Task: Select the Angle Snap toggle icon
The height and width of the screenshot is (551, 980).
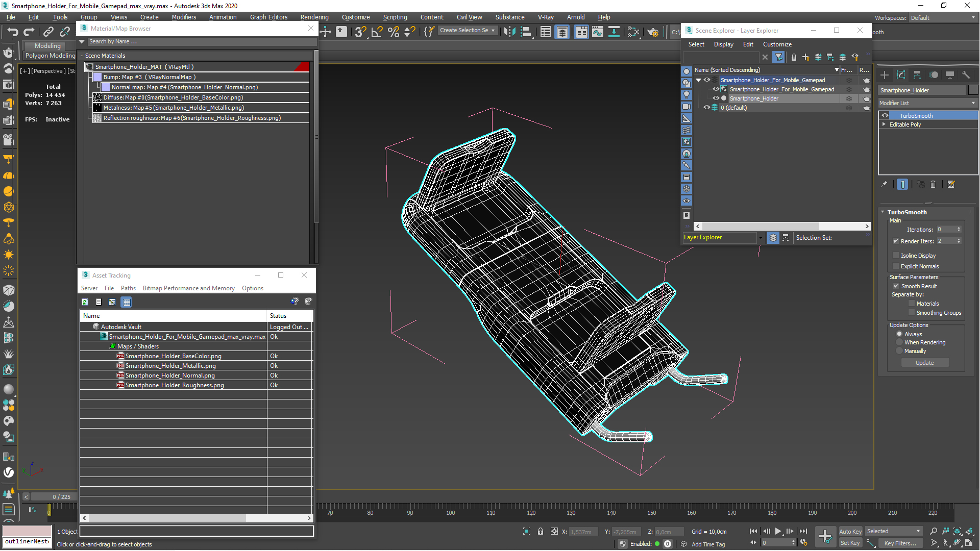Action: [x=377, y=32]
